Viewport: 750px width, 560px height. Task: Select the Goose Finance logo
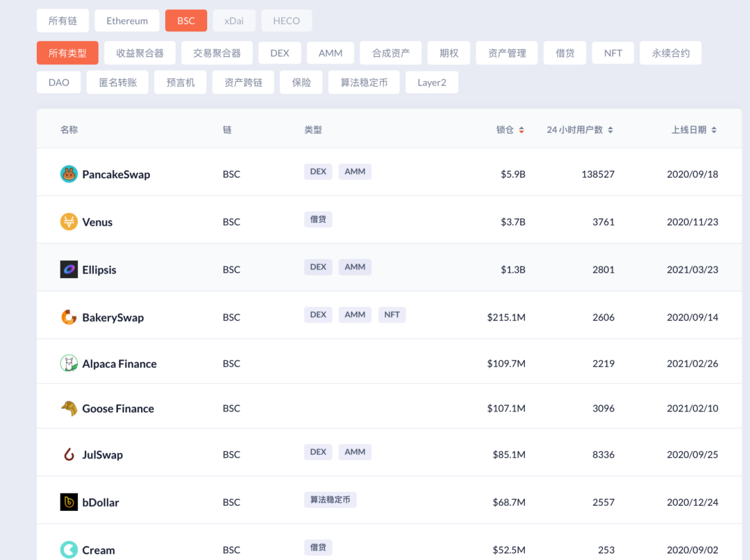69,408
